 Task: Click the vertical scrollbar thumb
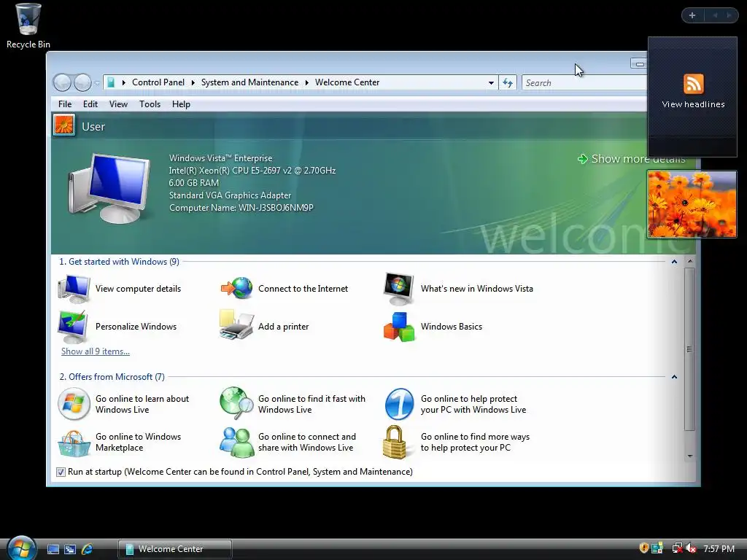(x=689, y=349)
